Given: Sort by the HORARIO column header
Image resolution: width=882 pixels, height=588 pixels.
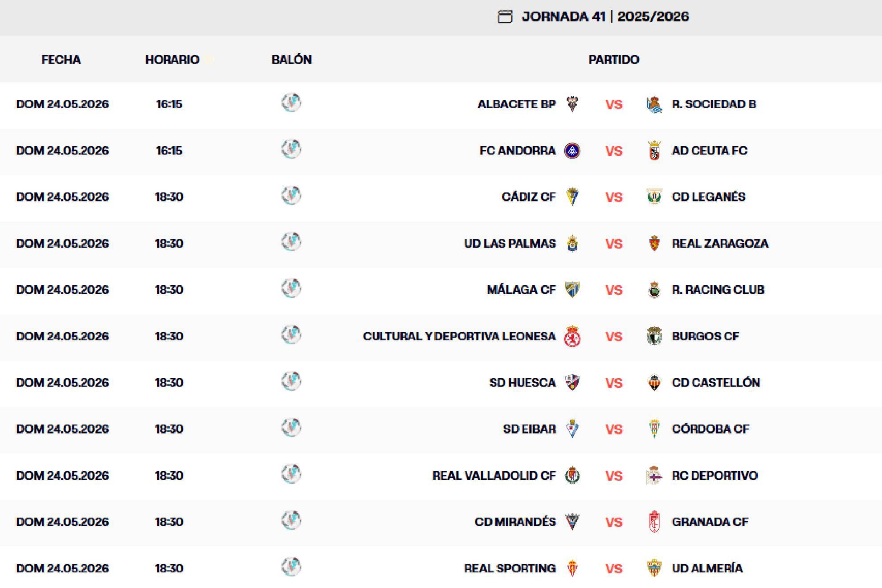Looking at the screenshot, I should point(172,59).
